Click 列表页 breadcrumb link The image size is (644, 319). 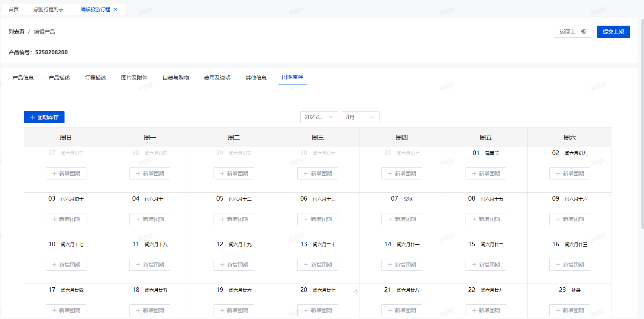coord(17,32)
